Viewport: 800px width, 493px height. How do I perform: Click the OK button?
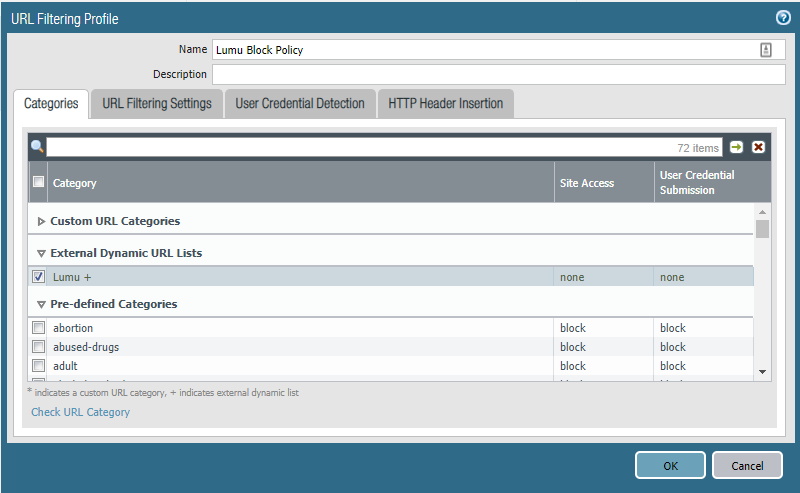(x=669, y=465)
